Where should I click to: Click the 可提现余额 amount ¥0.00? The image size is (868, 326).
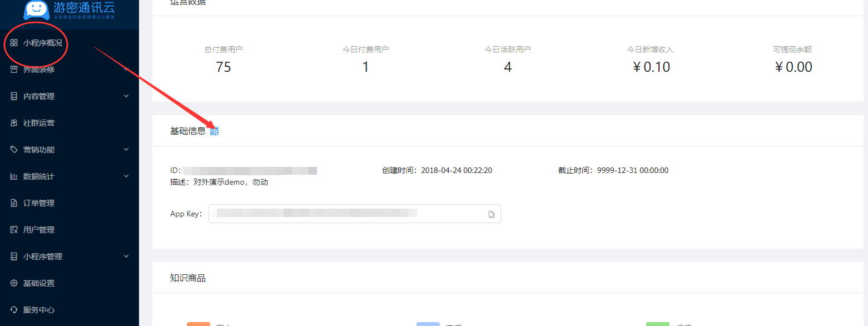click(x=793, y=67)
